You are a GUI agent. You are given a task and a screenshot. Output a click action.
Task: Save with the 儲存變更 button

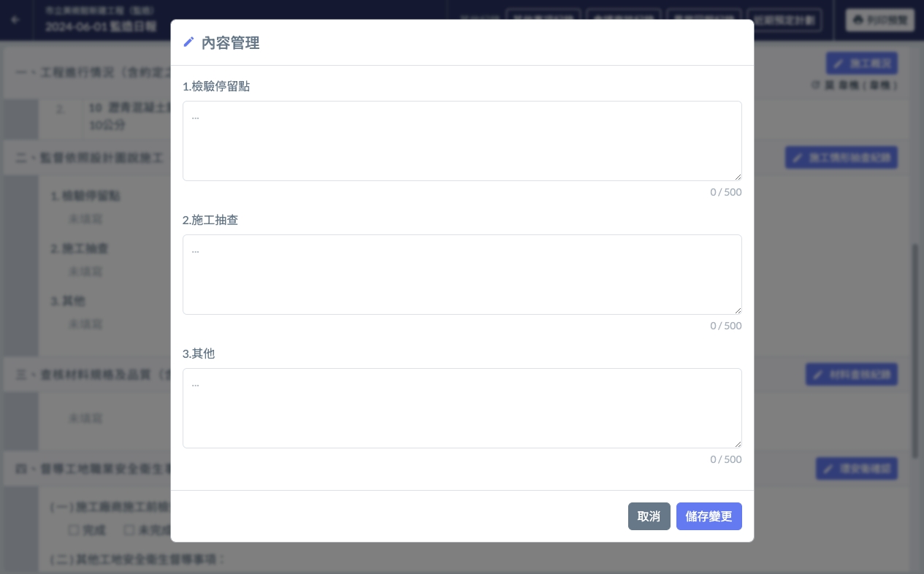click(x=709, y=516)
